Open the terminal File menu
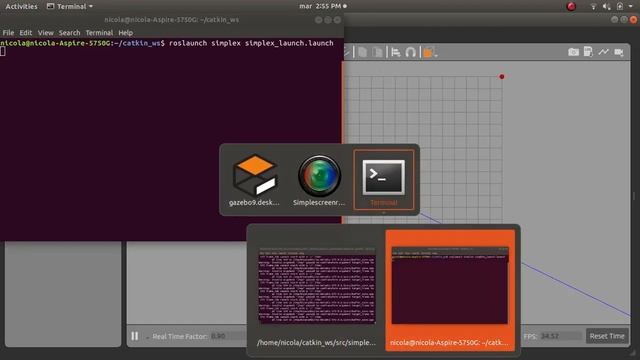The height and width of the screenshot is (360, 640). pos(8,33)
